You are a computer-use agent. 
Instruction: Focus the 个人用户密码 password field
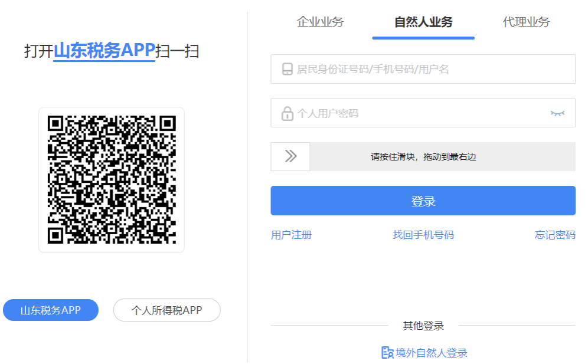(x=423, y=113)
